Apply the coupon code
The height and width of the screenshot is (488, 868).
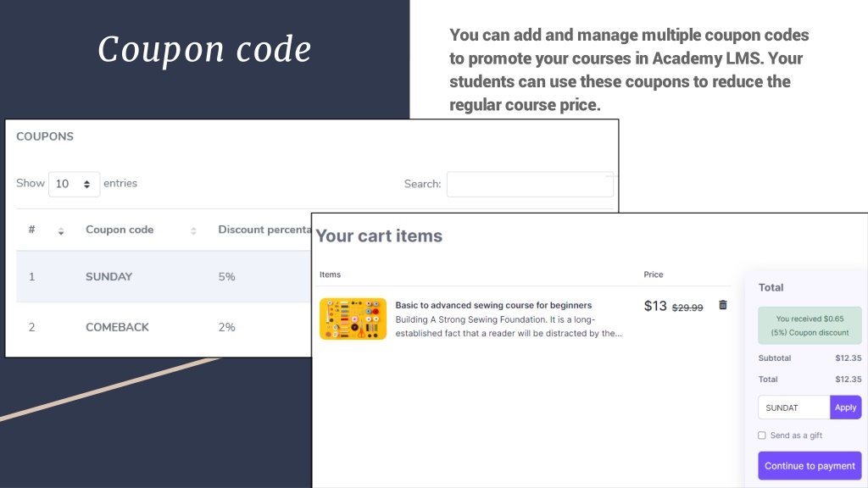pyautogui.click(x=845, y=408)
